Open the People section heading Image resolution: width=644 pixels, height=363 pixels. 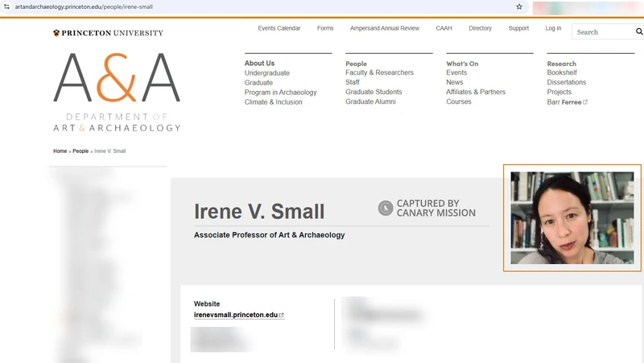pos(356,64)
